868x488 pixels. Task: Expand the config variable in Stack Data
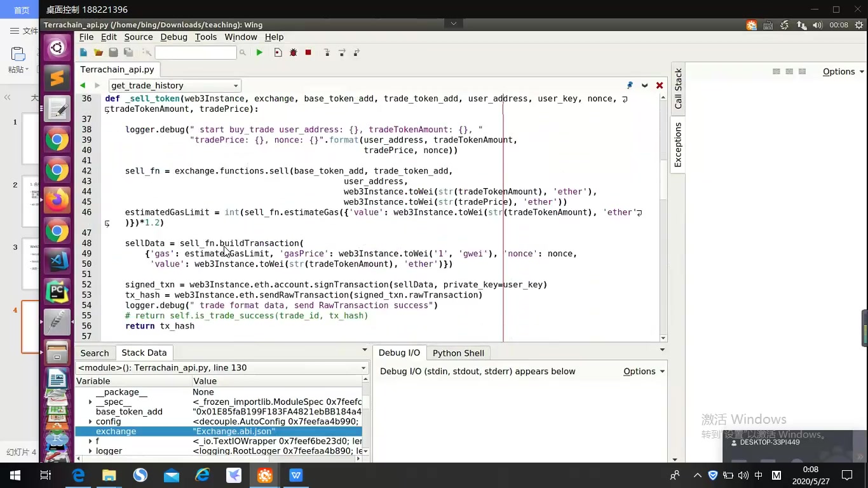coord(91,421)
